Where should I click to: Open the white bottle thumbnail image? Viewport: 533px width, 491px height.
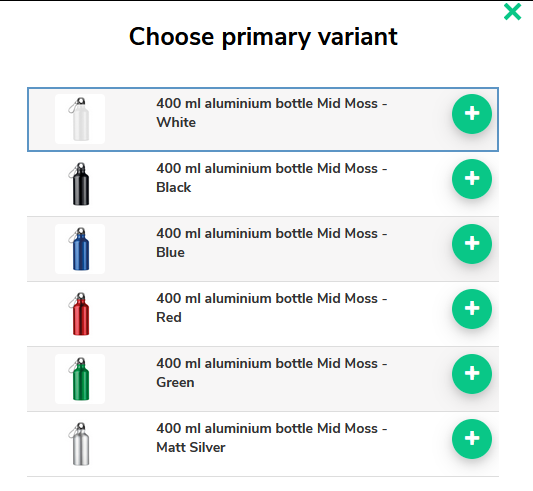80,119
